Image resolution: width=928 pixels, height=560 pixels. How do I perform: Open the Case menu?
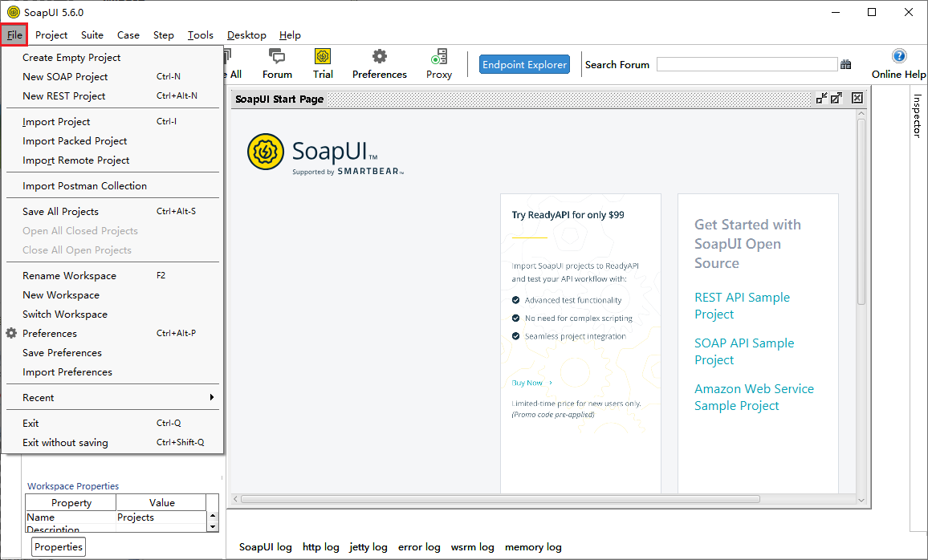point(128,34)
